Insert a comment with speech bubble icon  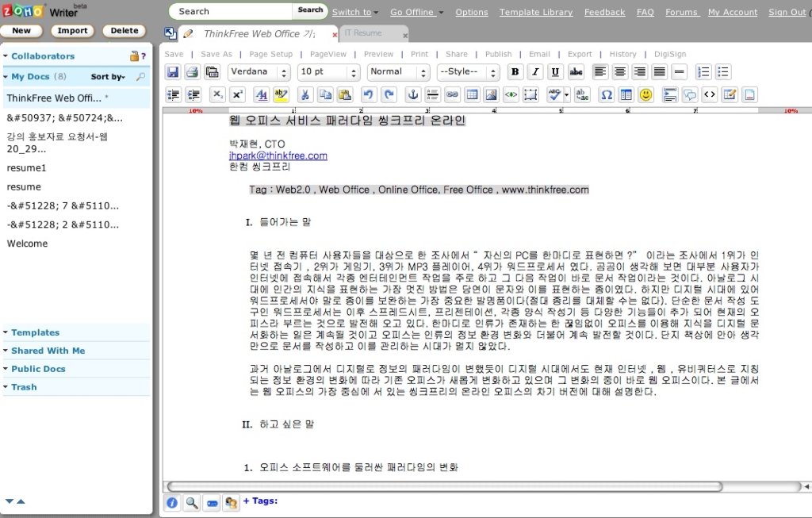690,94
